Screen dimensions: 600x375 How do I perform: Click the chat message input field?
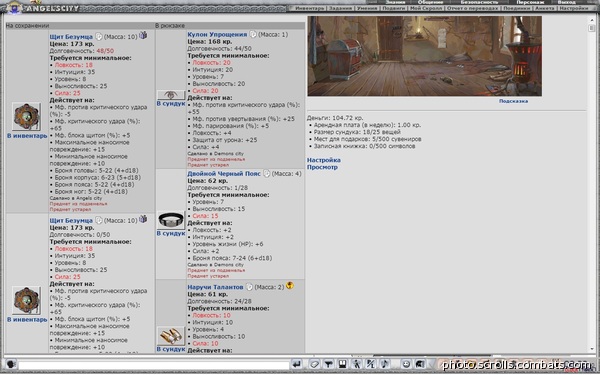(x=153, y=365)
